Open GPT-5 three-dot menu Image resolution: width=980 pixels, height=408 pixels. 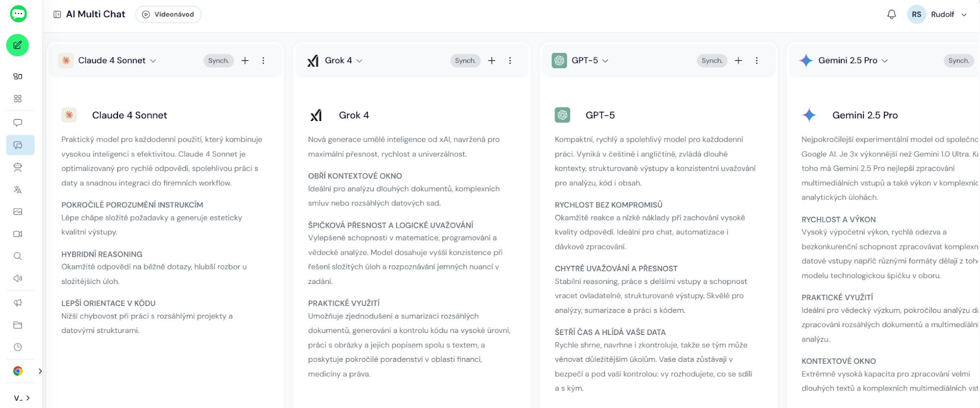(756, 60)
